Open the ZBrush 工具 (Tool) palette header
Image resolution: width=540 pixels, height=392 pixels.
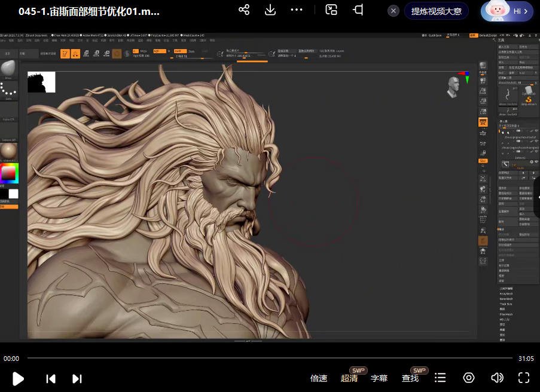click(x=502, y=41)
